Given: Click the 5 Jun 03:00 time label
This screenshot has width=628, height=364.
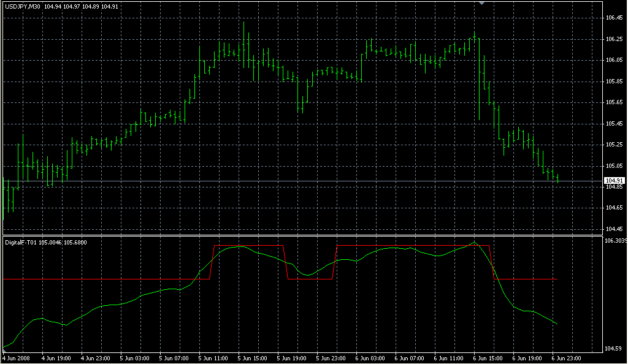Looking at the screenshot, I should pos(134,358).
